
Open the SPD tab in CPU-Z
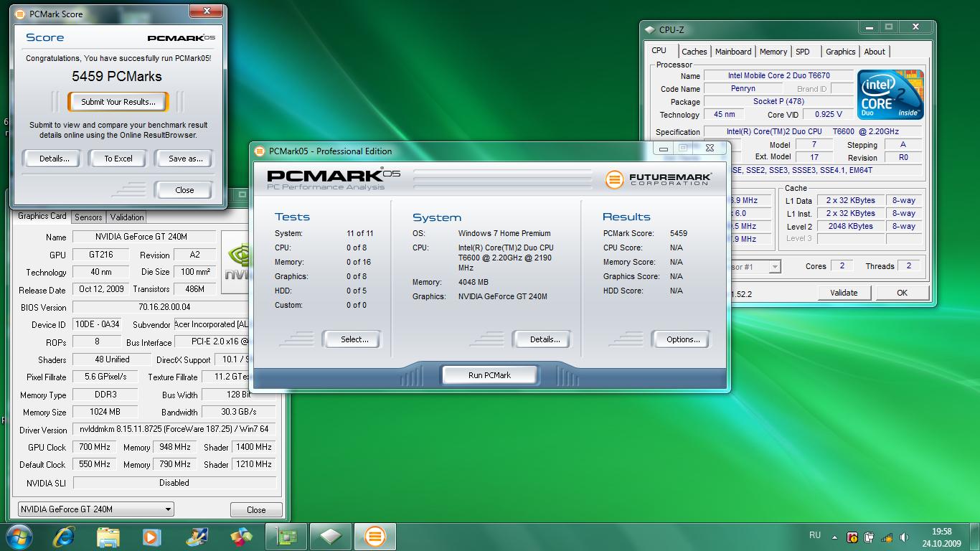(x=803, y=52)
